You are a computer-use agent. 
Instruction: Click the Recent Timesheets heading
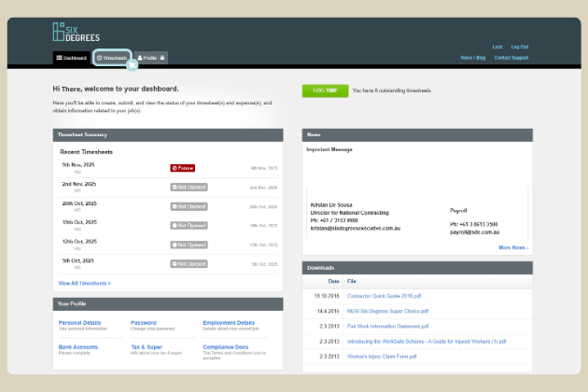[86, 152]
